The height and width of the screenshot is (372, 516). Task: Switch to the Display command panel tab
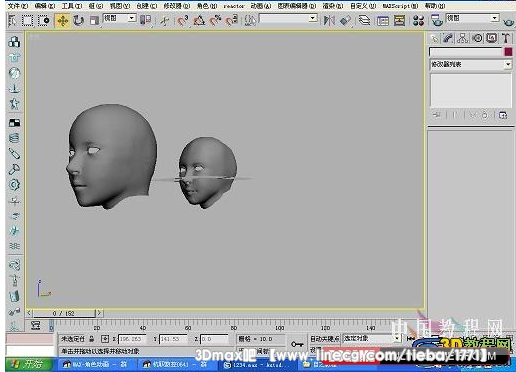491,38
